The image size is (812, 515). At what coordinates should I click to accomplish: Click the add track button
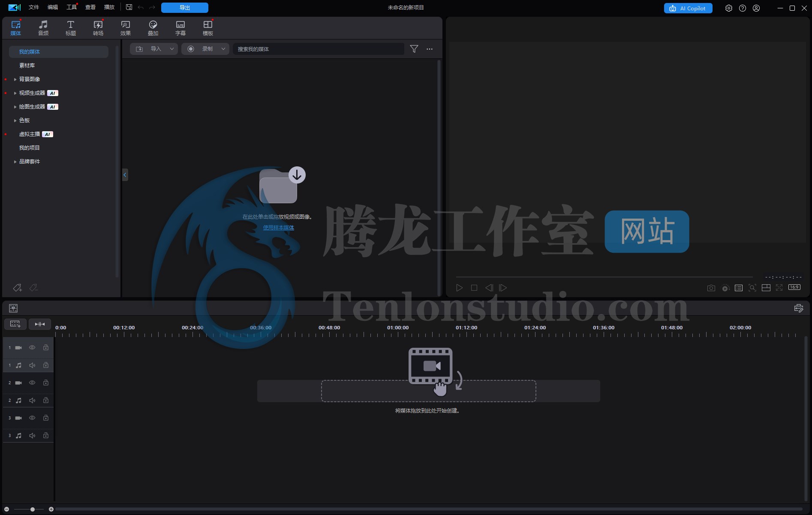(x=15, y=324)
